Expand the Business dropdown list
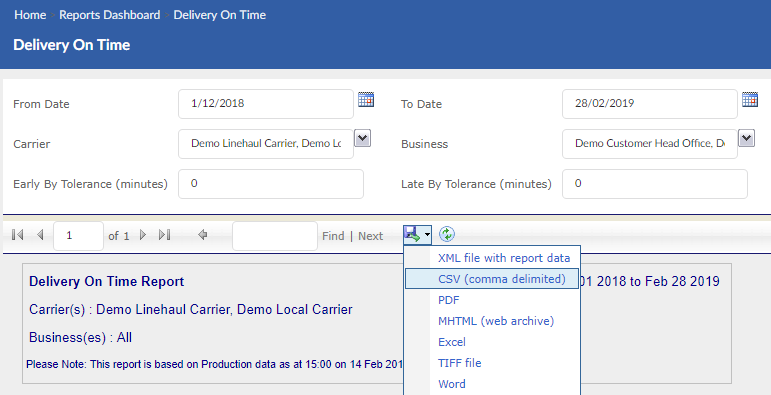 pyautogui.click(x=746, y=139)
